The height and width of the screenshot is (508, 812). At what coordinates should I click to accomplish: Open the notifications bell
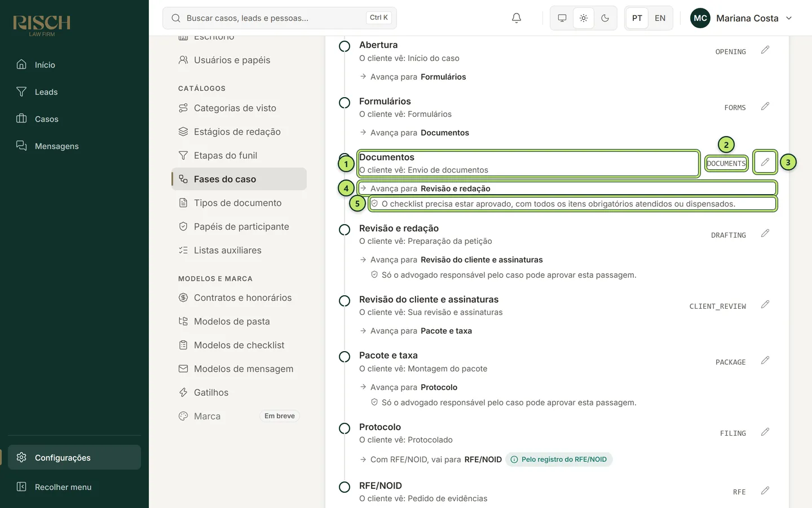(x=516, y=18)
